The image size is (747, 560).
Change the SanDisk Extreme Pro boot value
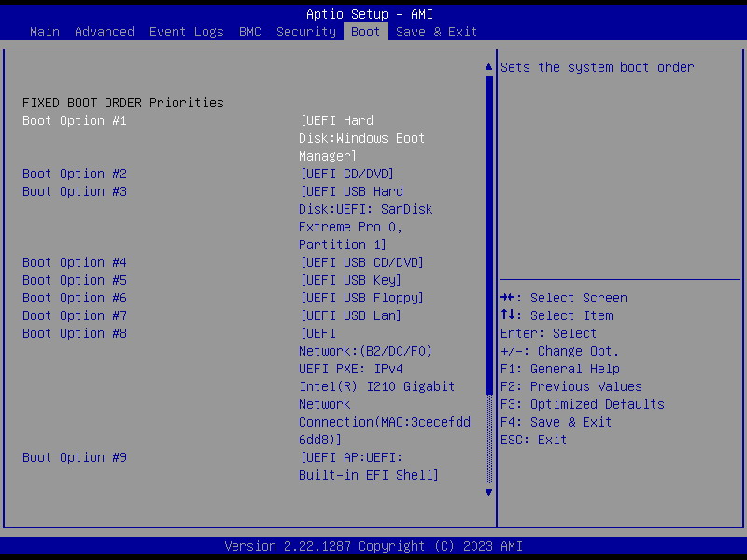point(365,218)
